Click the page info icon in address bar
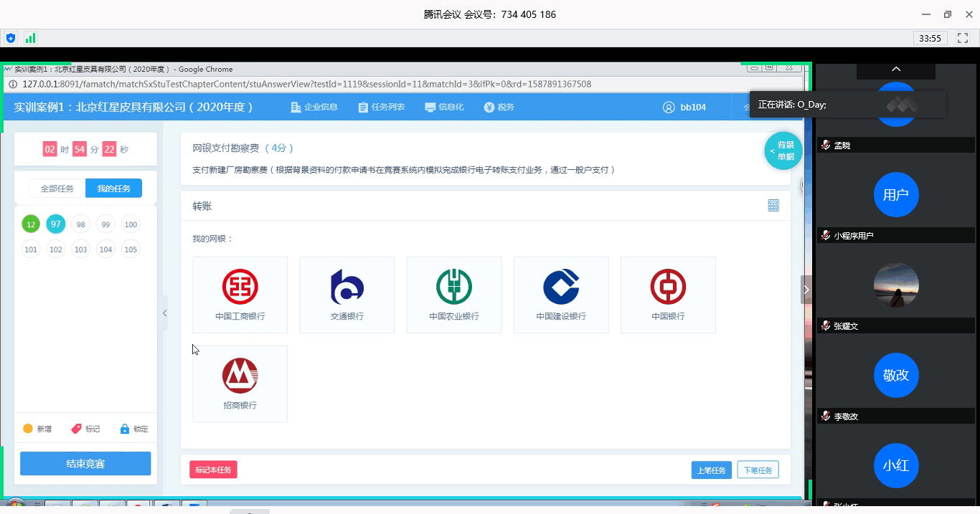 13,84
